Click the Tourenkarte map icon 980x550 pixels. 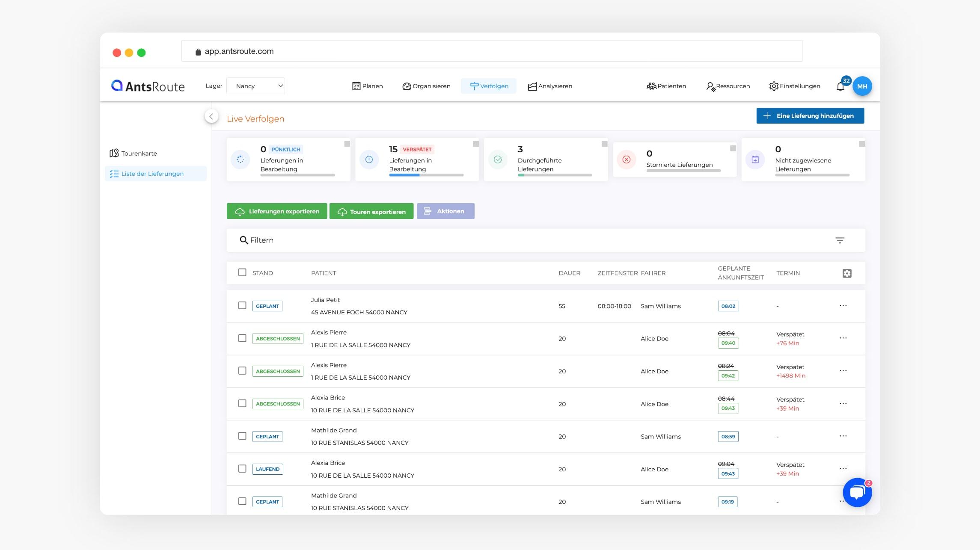(x=114, y=153)
